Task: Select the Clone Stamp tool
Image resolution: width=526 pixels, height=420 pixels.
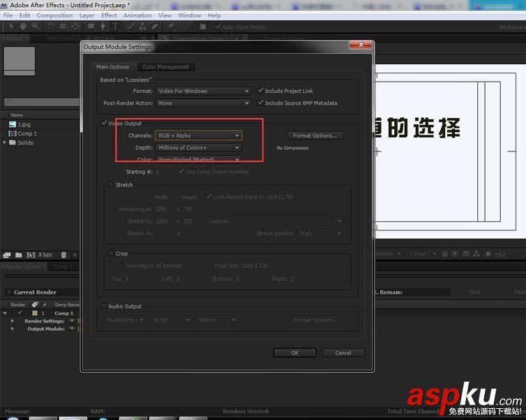Action: point(143,27)
